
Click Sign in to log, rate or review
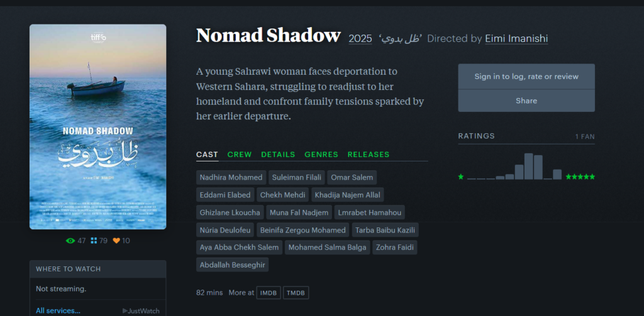point(526,77)
